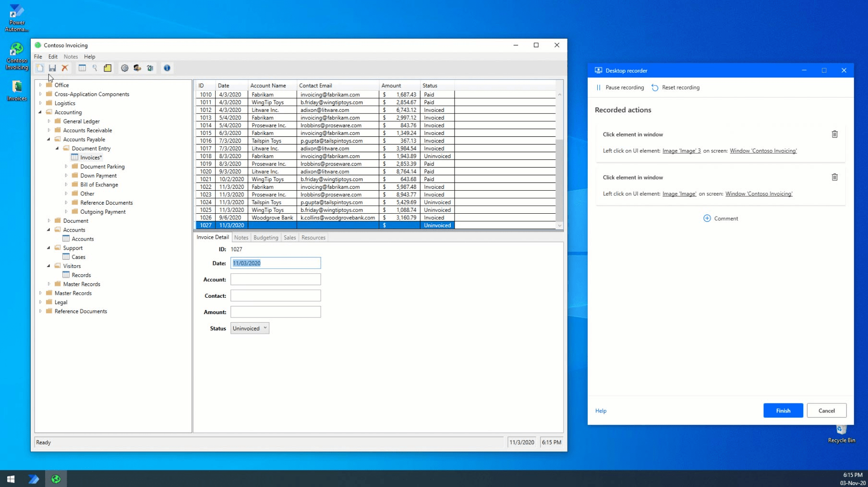This screenshot has width=868, height=487.
Task: Select the search magnifier toolbar icon
Action: [95, 68]
